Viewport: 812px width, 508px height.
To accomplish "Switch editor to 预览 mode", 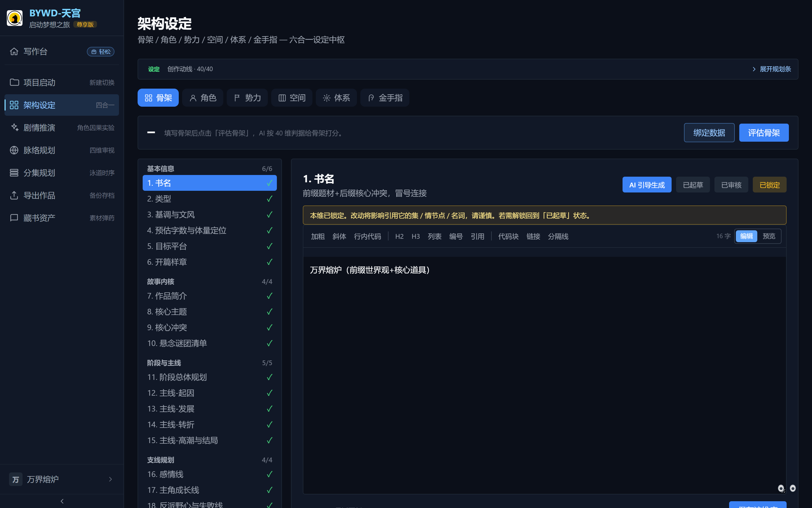I will tap(769, 236).
